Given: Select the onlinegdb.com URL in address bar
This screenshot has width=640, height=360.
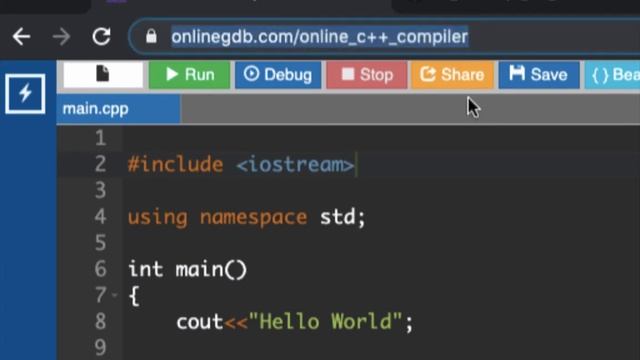Looking at the screenshot, I should pos(319,37).
